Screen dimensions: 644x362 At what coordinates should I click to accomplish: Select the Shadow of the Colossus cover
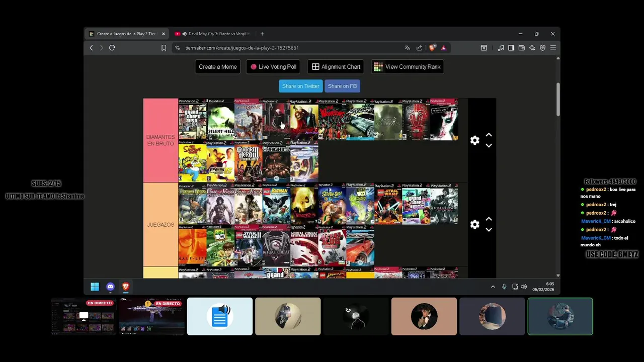388,120
